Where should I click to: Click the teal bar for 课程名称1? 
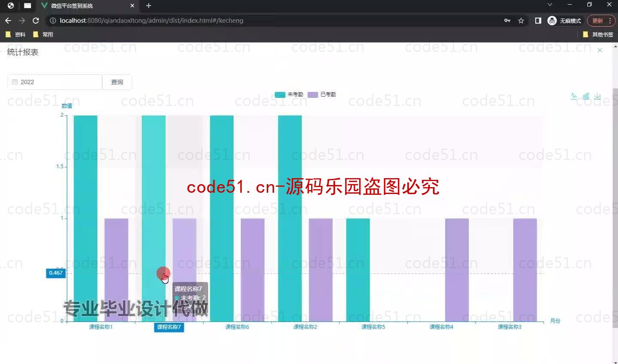point(85,218)
